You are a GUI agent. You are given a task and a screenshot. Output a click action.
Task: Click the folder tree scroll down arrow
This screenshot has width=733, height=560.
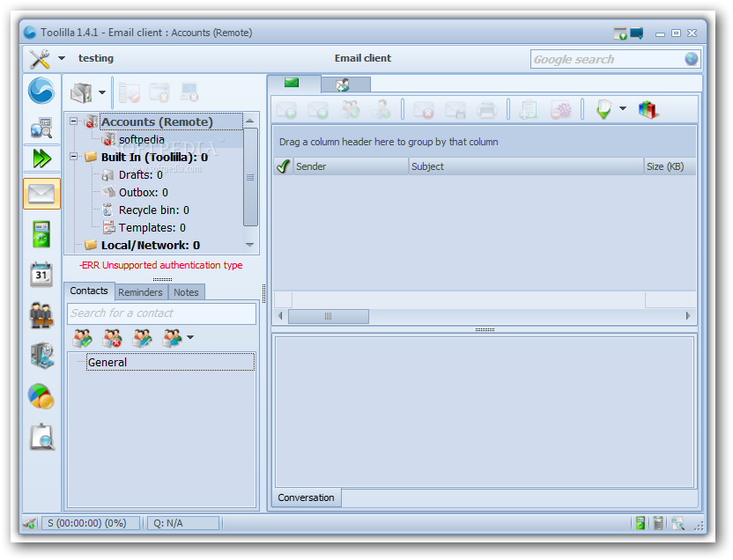pos(250,245)
